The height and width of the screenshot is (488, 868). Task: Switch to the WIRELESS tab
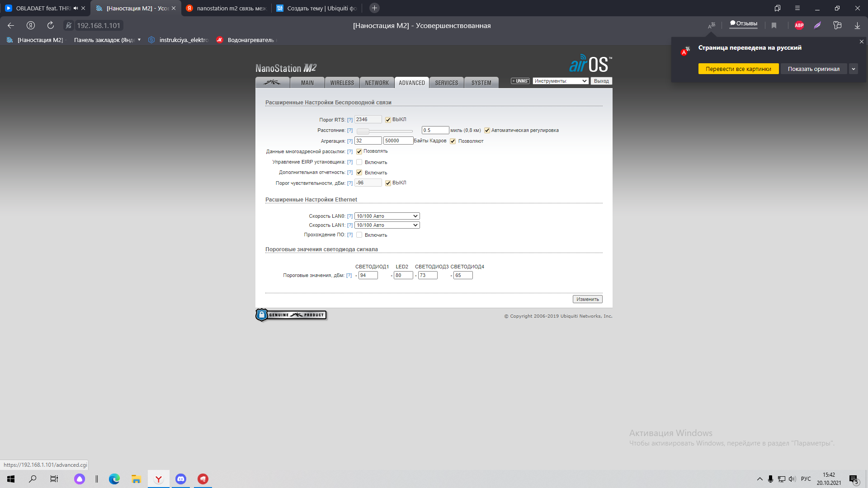tap(342, 83)
